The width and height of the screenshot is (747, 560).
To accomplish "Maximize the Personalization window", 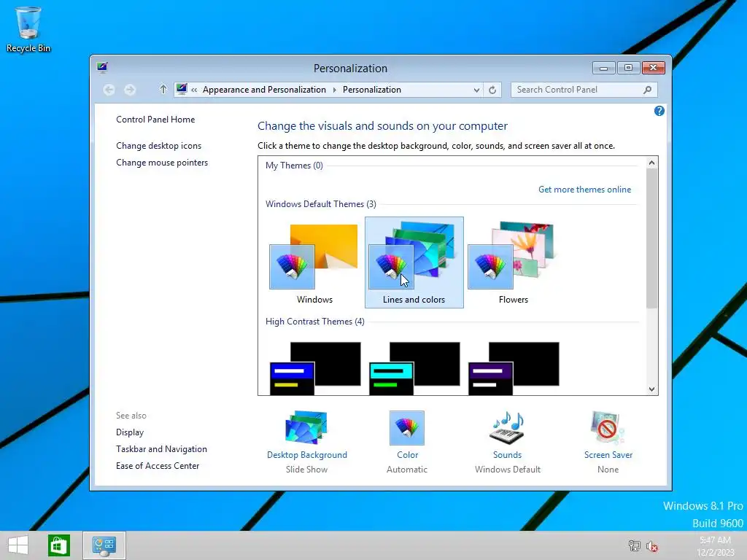I will point(628,68).
